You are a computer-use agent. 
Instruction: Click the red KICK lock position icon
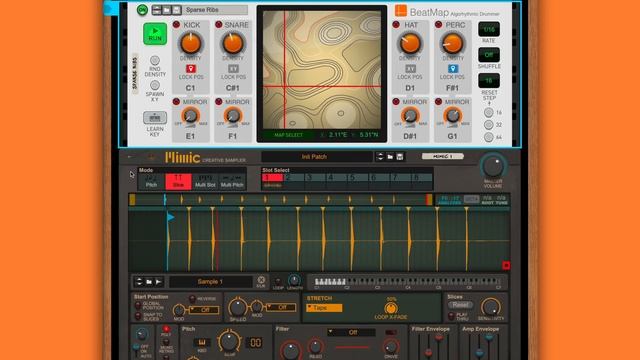[191, 69]
